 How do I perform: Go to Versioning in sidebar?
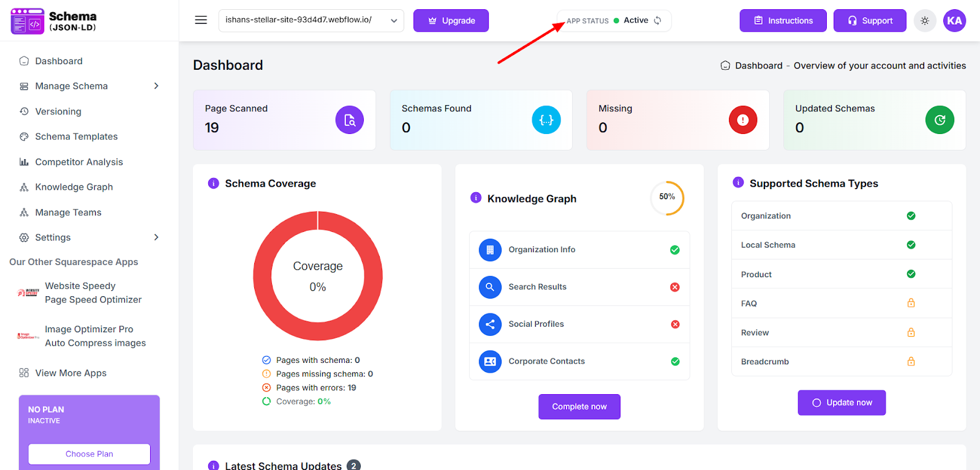pos(58,111)
